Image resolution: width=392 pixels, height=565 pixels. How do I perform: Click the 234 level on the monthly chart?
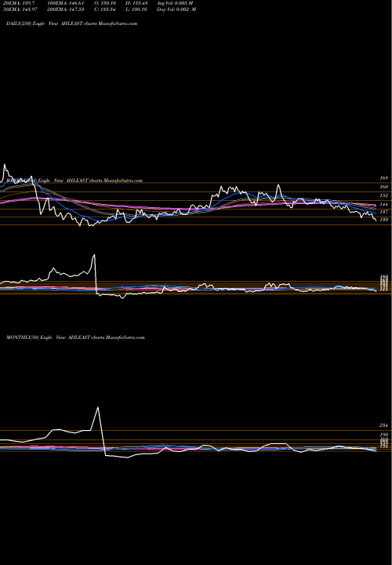click(x=383, y=425)
